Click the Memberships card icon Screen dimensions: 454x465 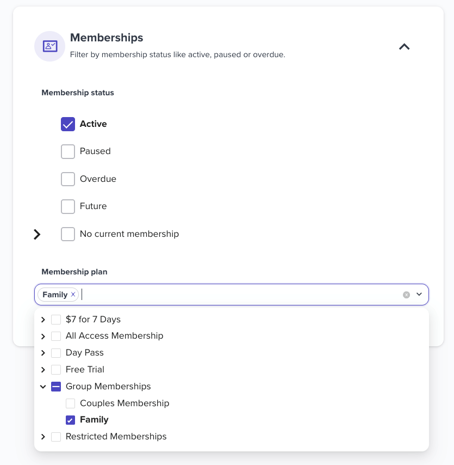pos(50,46)
